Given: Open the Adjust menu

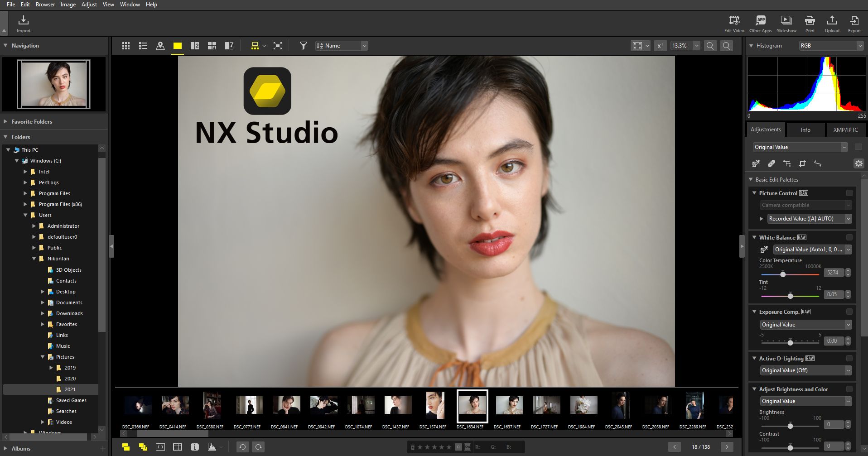Looking at the screenshot, I should point(89,4).
